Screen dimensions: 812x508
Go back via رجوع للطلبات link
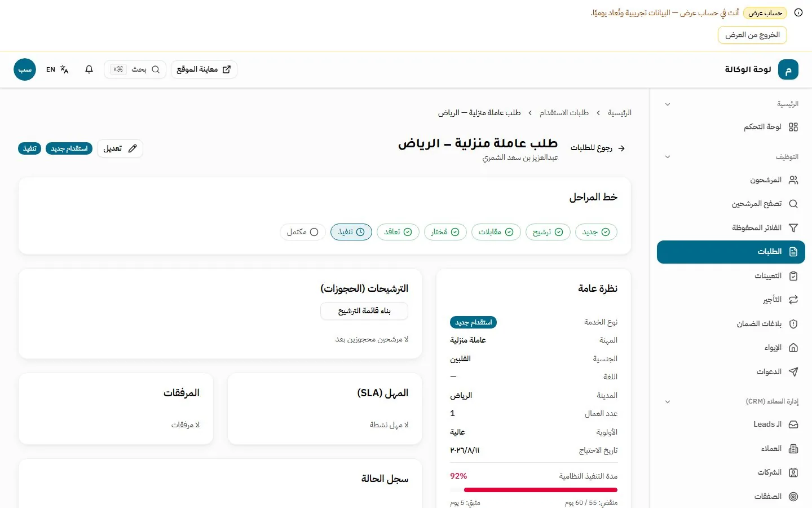597,148
